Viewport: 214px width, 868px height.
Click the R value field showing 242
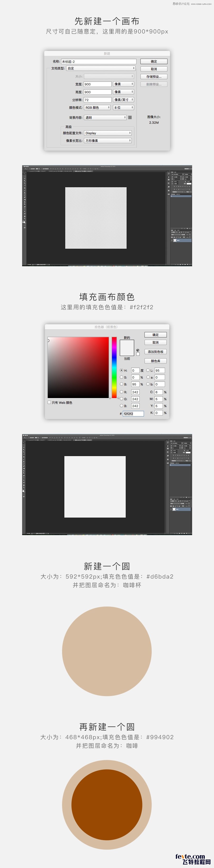click(135, 392)
